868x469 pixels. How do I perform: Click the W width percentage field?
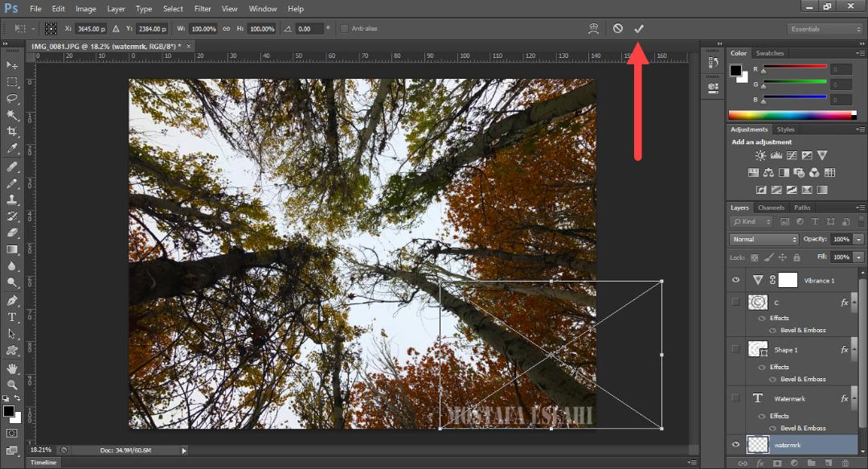click(203, 29)
